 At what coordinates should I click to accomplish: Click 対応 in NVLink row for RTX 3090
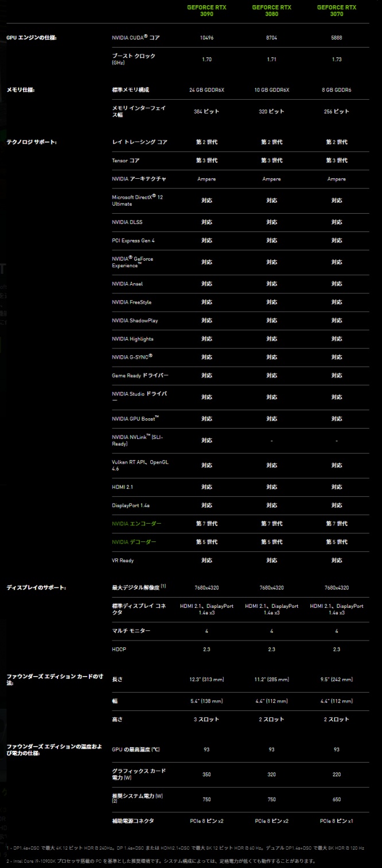point(206,440)
